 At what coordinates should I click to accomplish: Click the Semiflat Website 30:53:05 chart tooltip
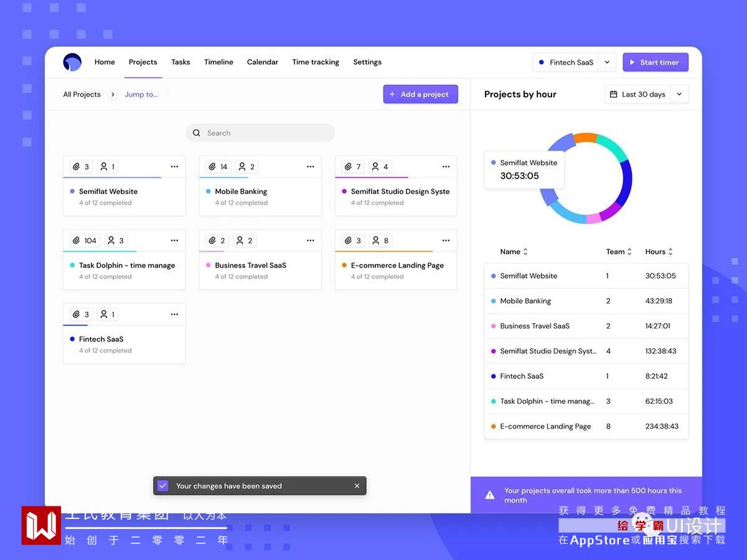[x=524, y=169]
